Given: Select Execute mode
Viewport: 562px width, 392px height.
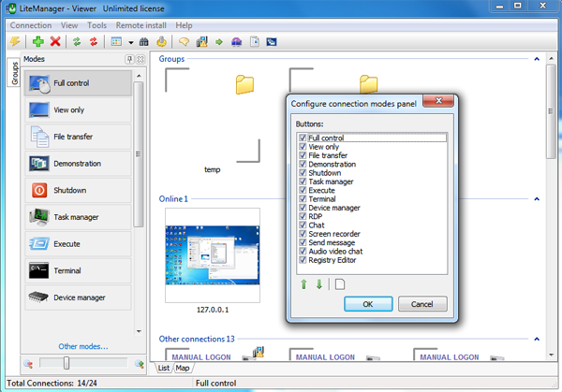Looking at the screenshot, I should (x=78, y=244).
